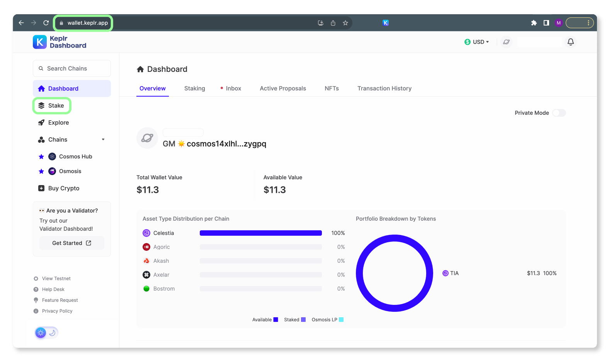Click Bostrom chain icon

click(x=146, y=289)
